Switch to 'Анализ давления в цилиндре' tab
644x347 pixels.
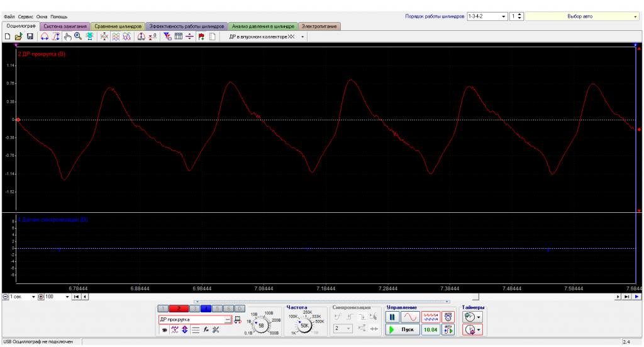(x=263, y=26)
